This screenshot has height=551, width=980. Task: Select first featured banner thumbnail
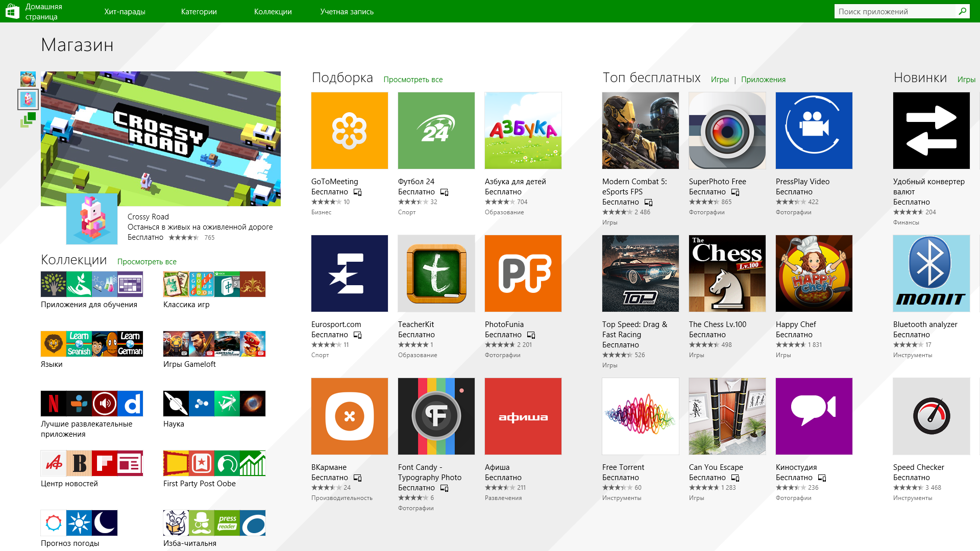tap(28, 79)
